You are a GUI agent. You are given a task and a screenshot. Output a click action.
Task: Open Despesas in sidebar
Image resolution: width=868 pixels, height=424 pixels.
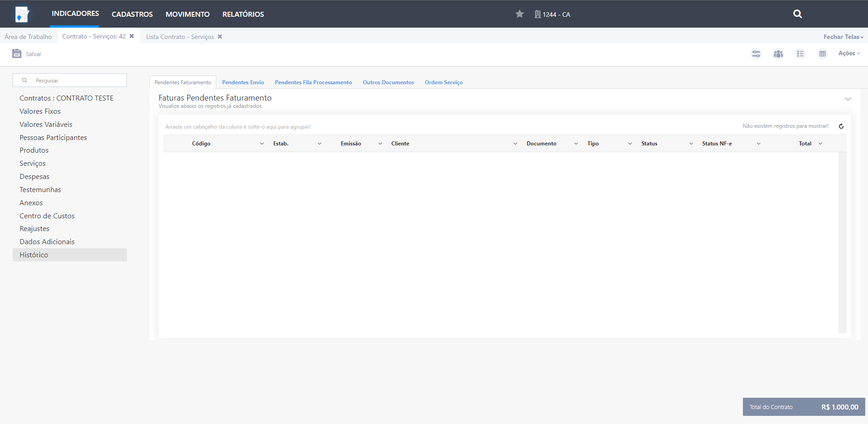click(x=34, y=177)
